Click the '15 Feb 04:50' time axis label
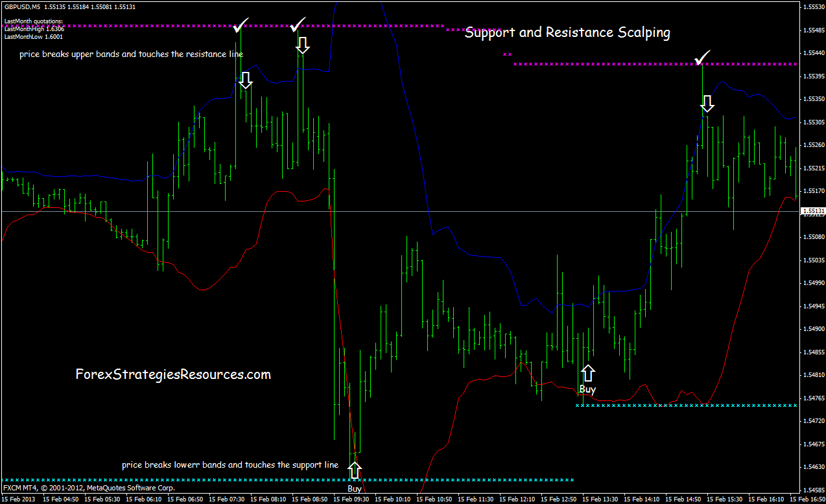This screenshot has width=826, height=504. [60, 499]
